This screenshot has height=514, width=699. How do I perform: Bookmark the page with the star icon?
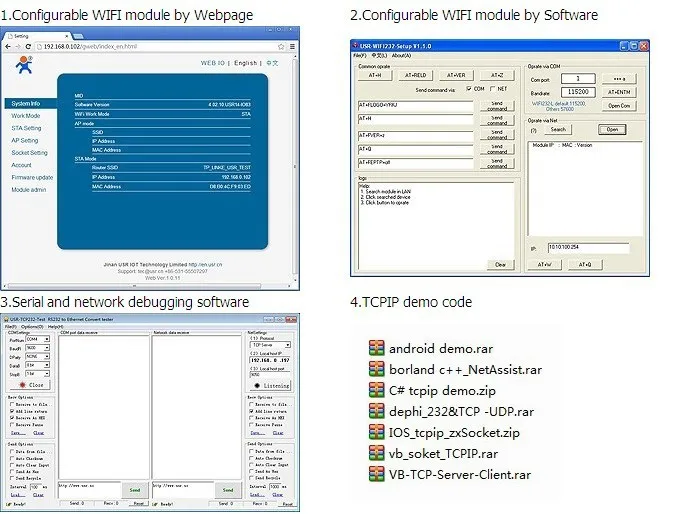[281, 46]
